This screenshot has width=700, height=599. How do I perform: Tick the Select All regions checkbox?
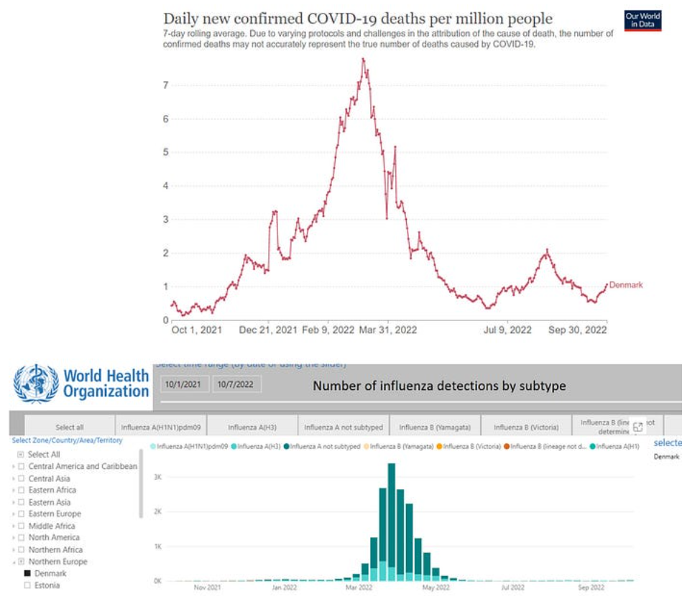coord(20,455)
